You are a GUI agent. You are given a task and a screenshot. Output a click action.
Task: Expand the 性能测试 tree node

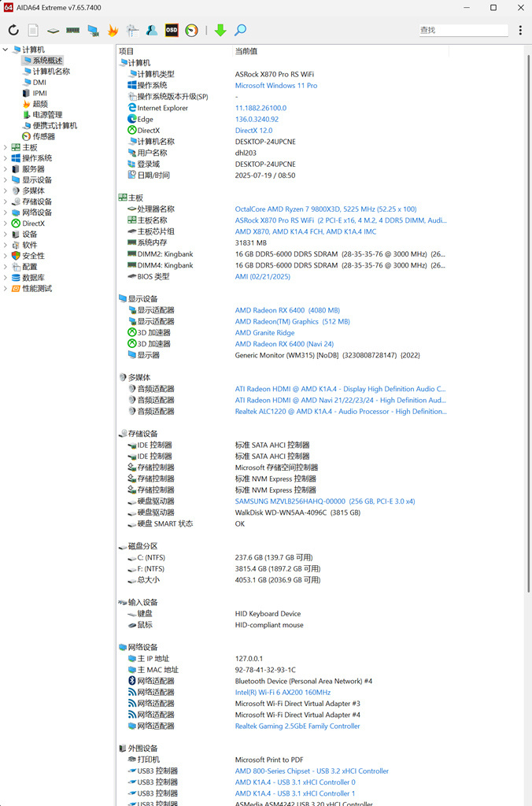tap(6, 289)
